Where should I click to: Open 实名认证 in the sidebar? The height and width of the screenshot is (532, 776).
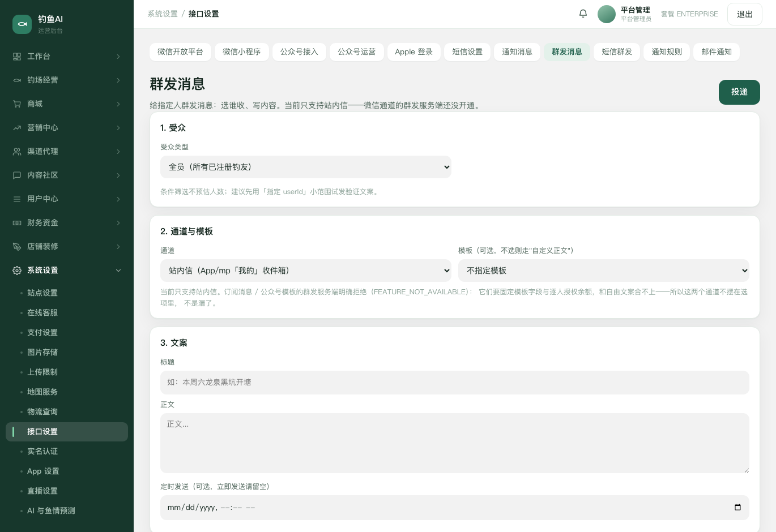(67, 452)
